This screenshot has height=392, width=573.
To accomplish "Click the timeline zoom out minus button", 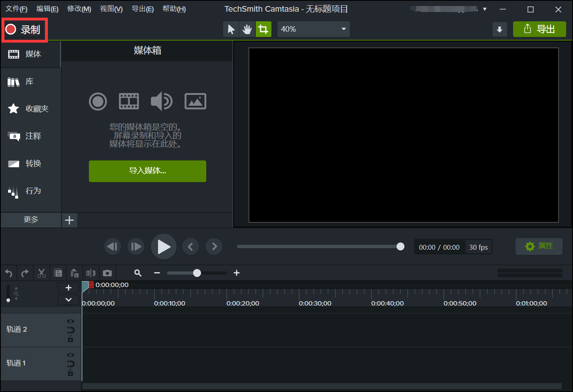I will click(157, 273).
